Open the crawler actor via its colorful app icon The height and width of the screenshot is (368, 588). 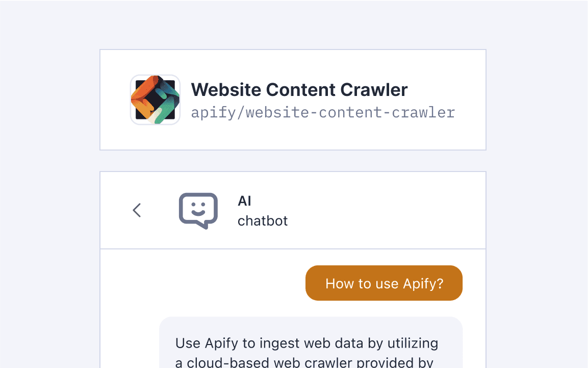[x=155, y=100]
